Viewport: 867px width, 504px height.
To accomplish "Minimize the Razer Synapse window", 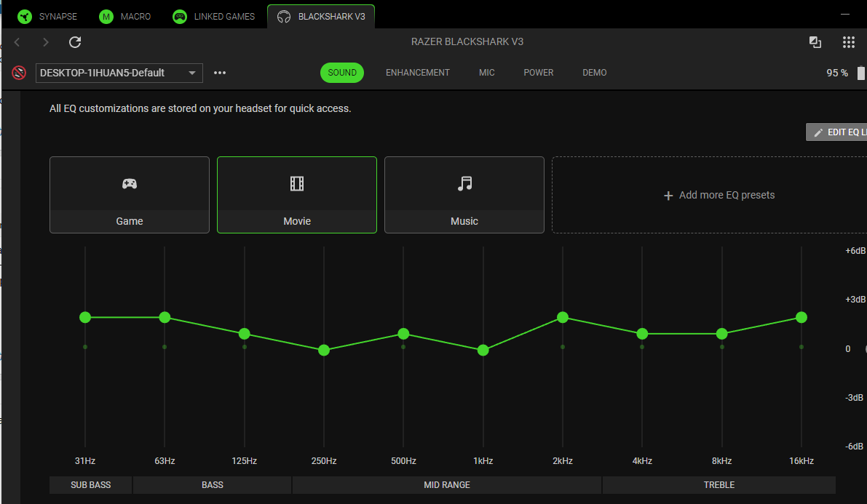I will click(x=845, y=14).
